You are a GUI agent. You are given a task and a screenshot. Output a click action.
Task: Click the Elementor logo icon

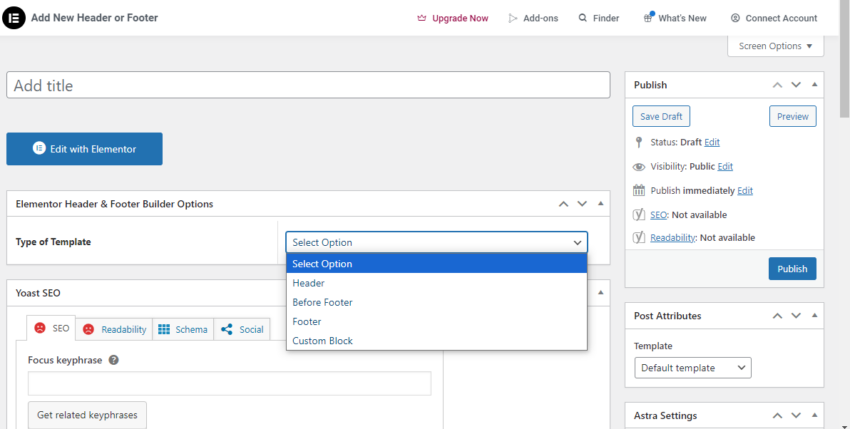pyautogui.click(x=14, y=18)
